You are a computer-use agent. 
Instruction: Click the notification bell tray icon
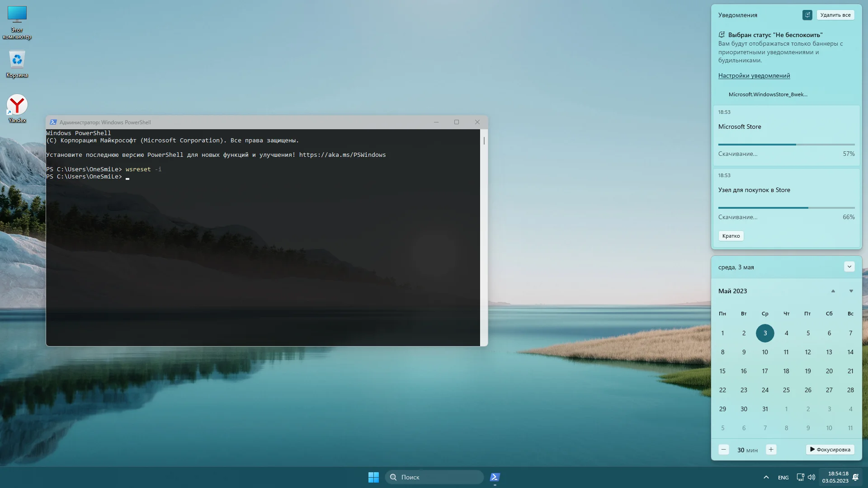pos(855,477)
